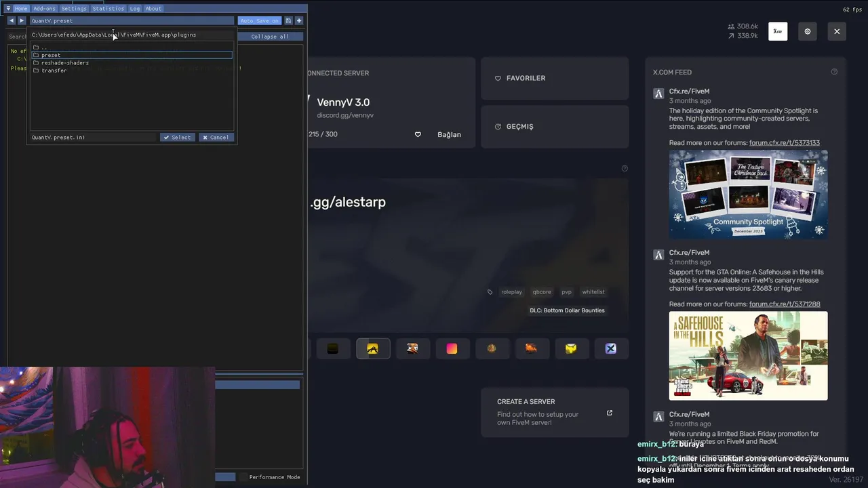Click the .gg/alestarp server banner title
The width and height of the screenshot is (868, 488).
click(348, 202)
